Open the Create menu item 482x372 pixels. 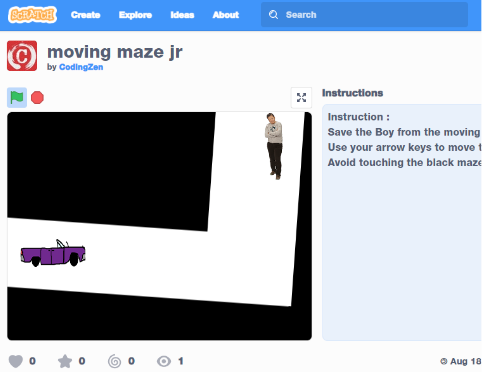point(85,15)
